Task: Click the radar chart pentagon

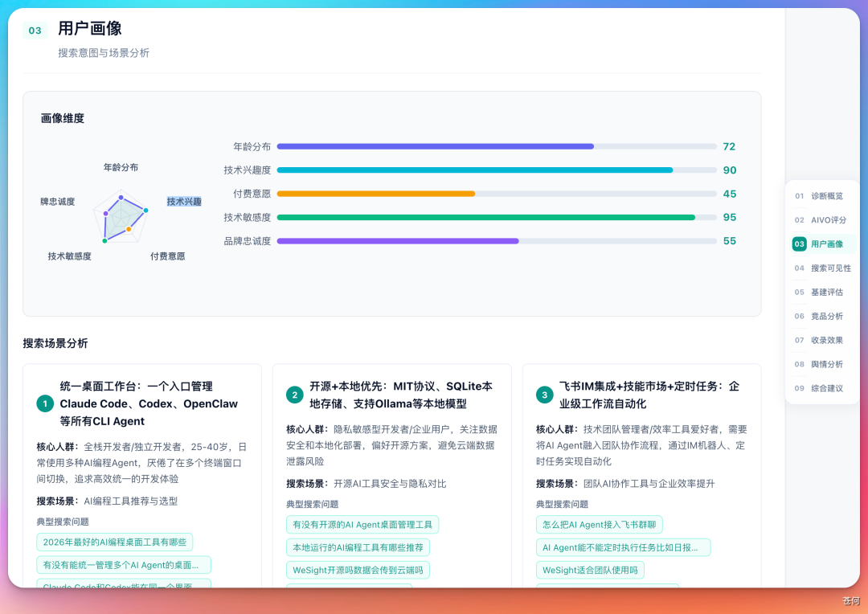Action: pyautogui.click(x=121, y=218)
